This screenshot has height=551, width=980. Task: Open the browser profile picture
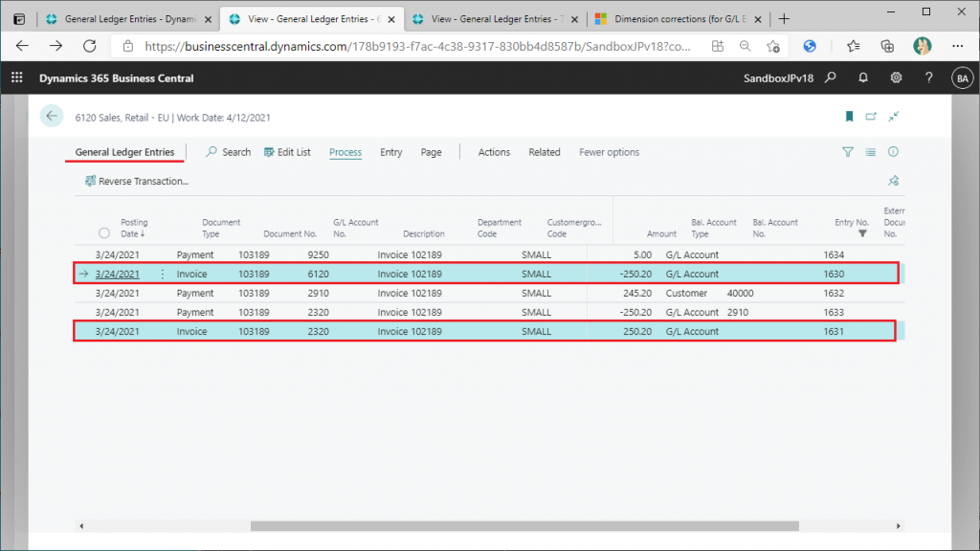[x=922, y=46]
